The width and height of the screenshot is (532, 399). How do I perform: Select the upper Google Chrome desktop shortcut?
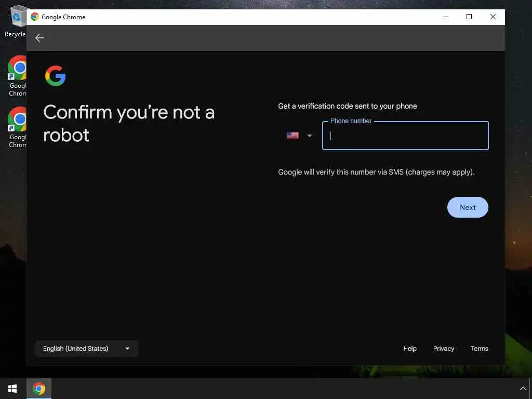[x=16, y=76]
